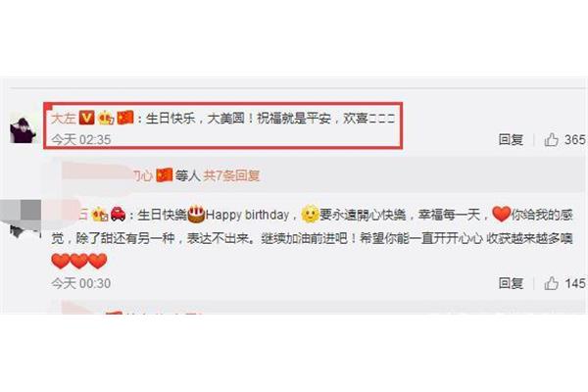Open 大左's avatar picture

coord(23,130)
